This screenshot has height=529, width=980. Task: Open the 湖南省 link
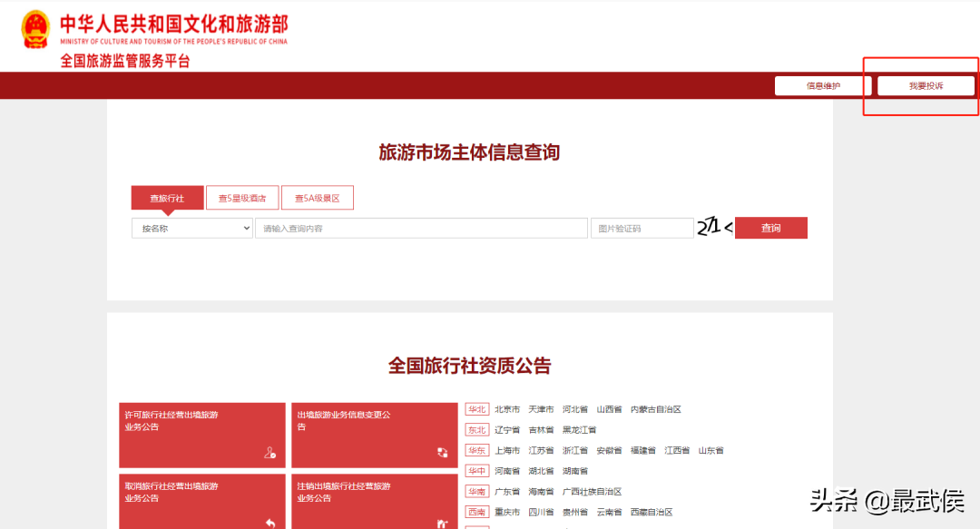point(574,471)
